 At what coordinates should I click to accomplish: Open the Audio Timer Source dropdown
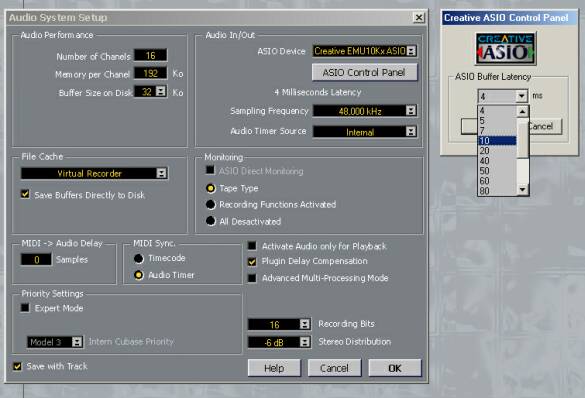[411, 131]
